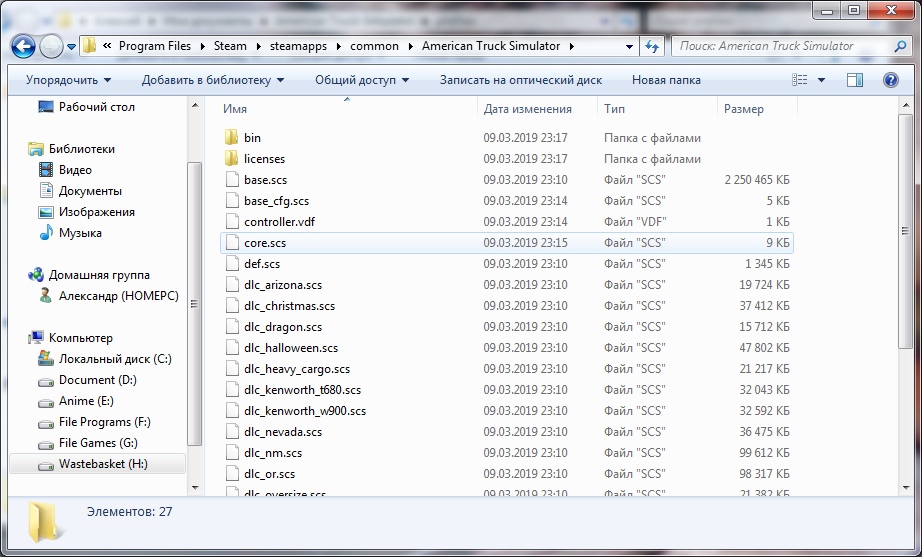Click the Forward navigation arrow button
This screenshot has height=557, width=922.
pyautogui.click(x=51, y=46)
